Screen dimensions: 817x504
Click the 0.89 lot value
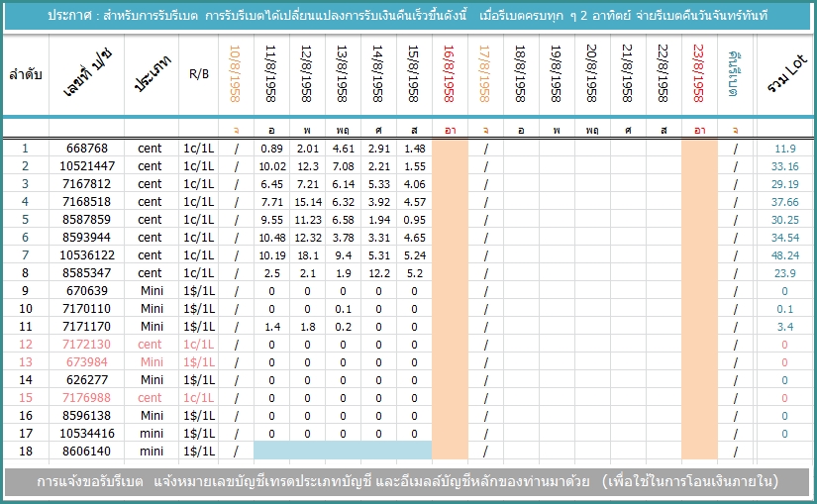(271, 149)
